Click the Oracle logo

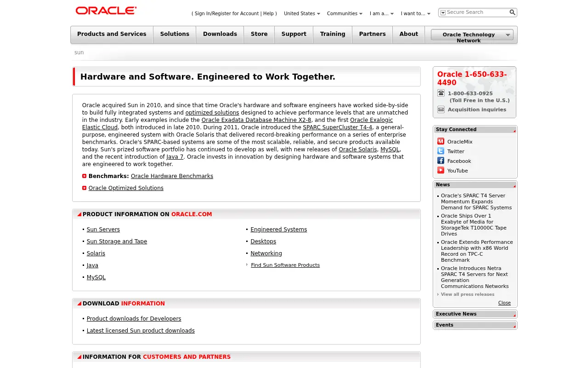point(106,11)
